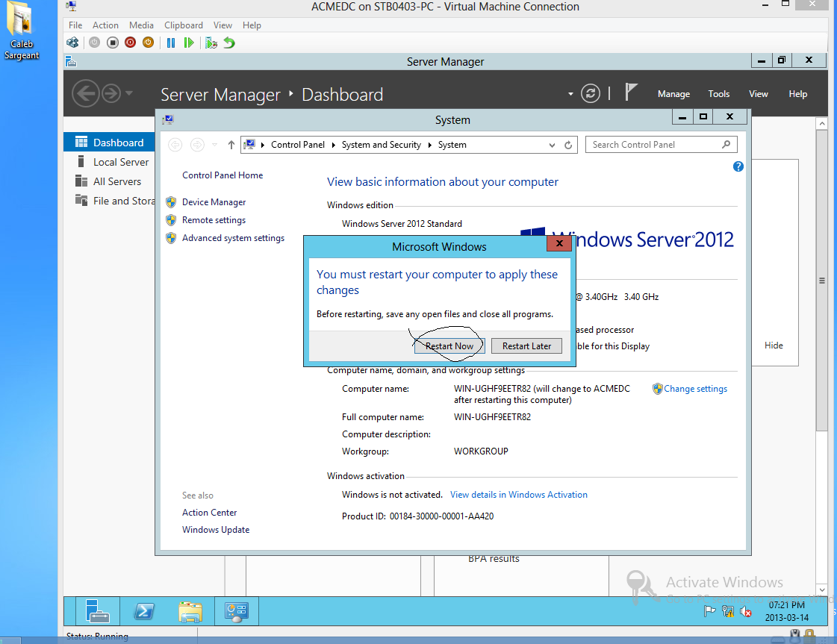This screenshot has height=644, width=837.
Task: Click the grey Start VM power icon
Action: point(95,43)
